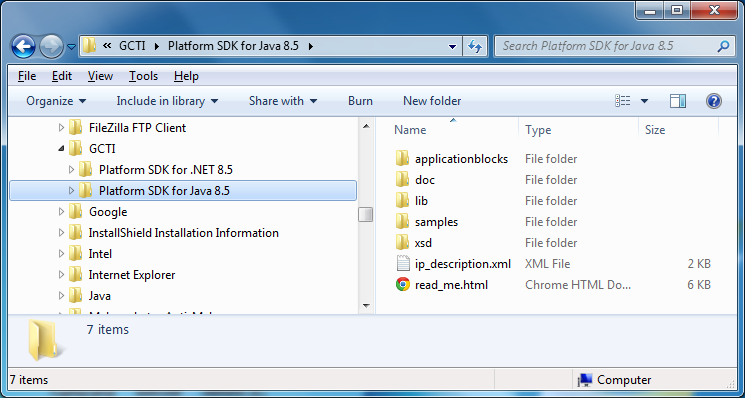The image size is (745, 398).
Task: Select Platform SDK for .NET 8.5 folder
Action: [166, 170]
